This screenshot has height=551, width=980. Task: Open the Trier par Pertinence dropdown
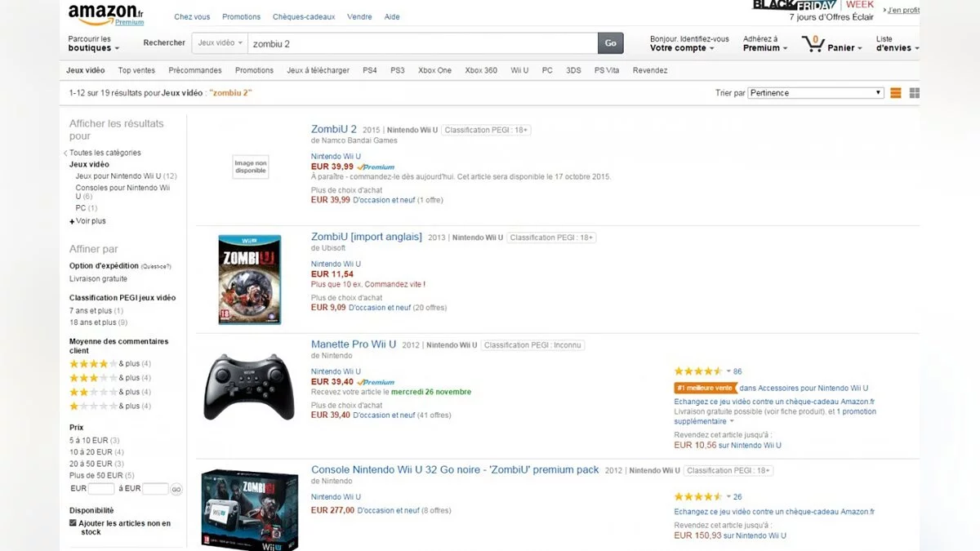[816, 93]
